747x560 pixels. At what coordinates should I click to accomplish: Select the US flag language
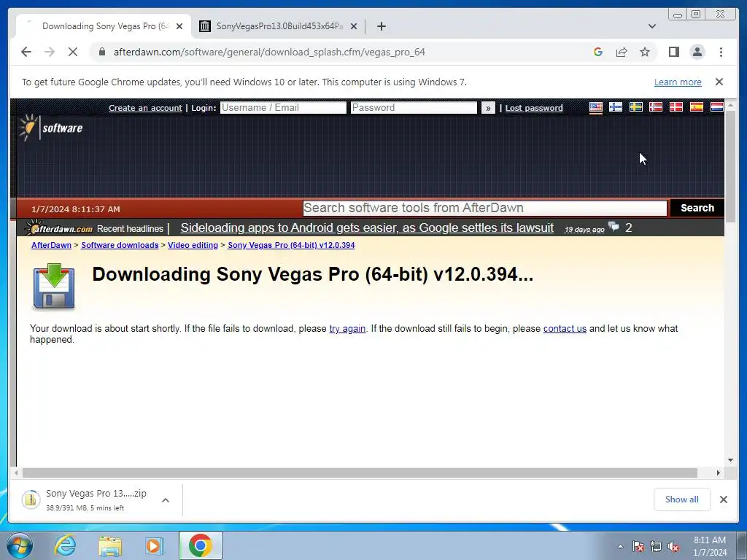point(595,107)
